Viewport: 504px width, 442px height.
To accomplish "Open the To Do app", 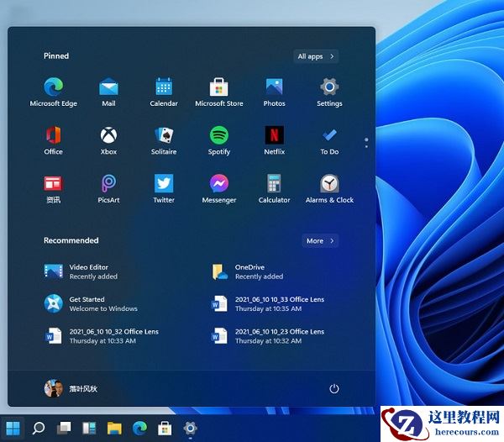I will coord(329,140).
